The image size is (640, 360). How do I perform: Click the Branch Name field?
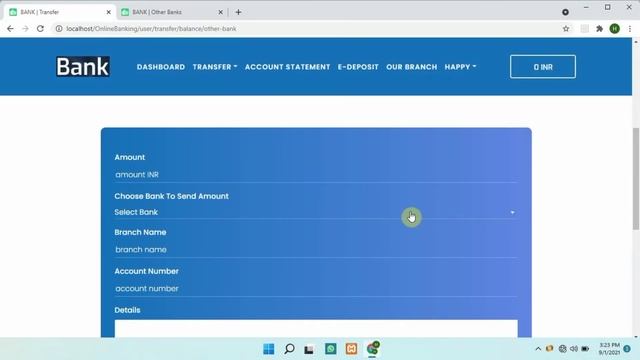click(x=316, y=249)
